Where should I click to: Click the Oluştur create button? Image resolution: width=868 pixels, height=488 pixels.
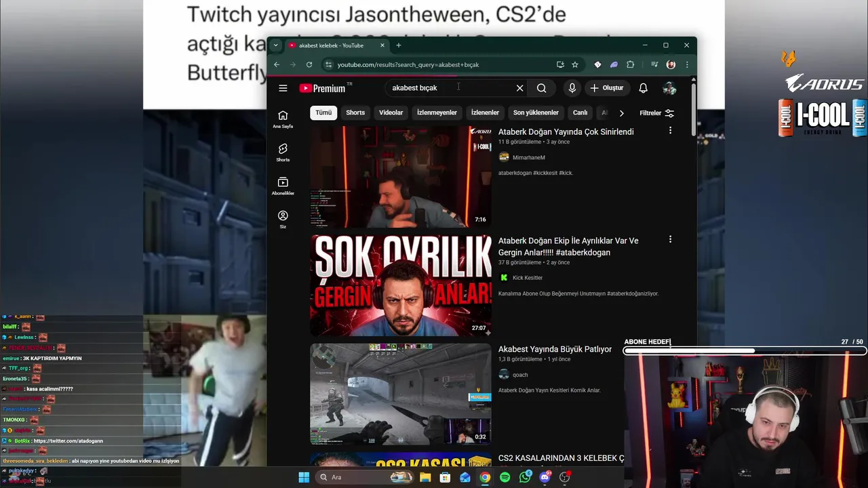point(606,88)
